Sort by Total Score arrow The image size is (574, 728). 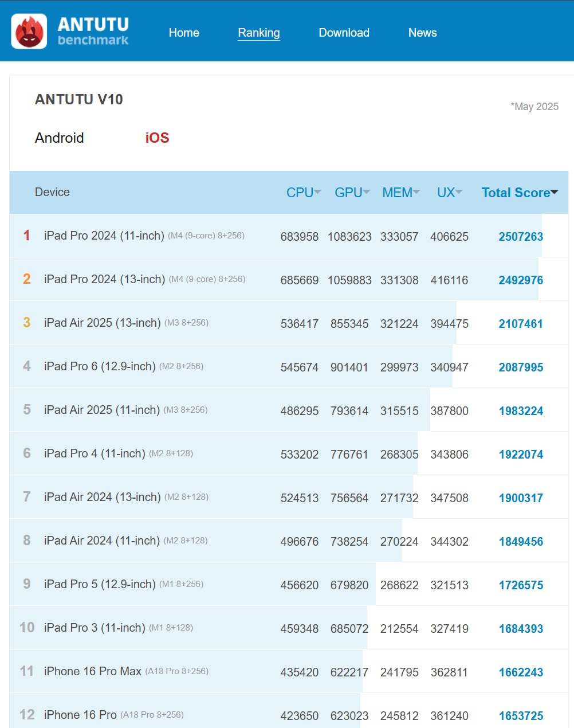(x=555, y=192)
